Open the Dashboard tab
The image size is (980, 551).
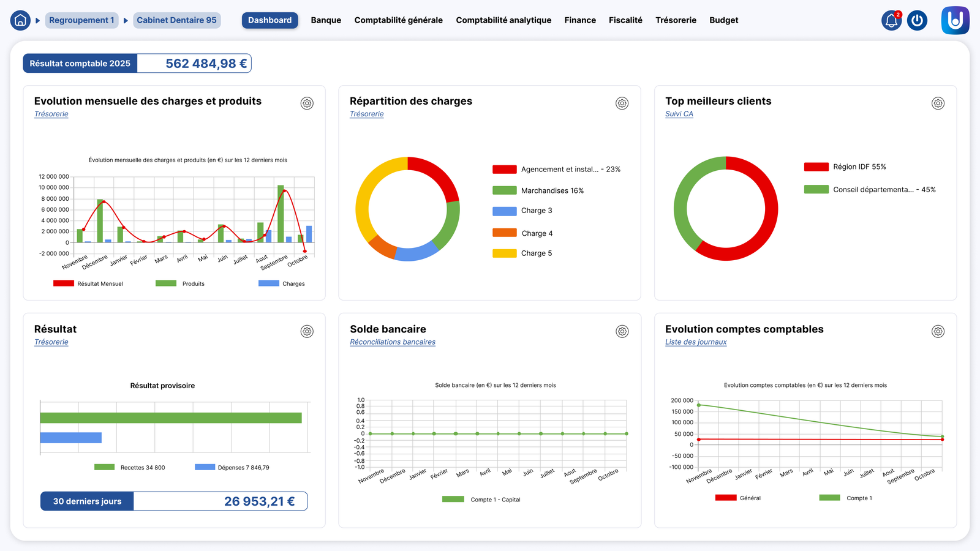(269, 20)
